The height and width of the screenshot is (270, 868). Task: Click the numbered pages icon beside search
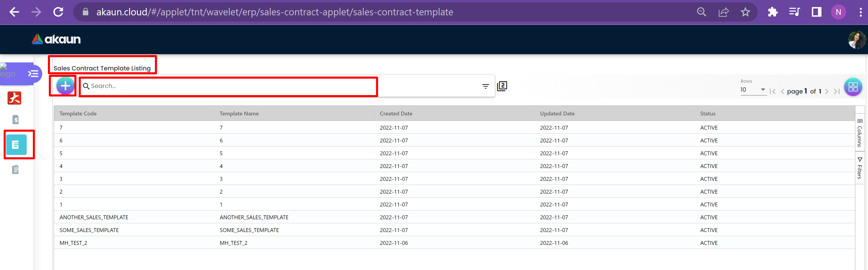pos(502,86)
